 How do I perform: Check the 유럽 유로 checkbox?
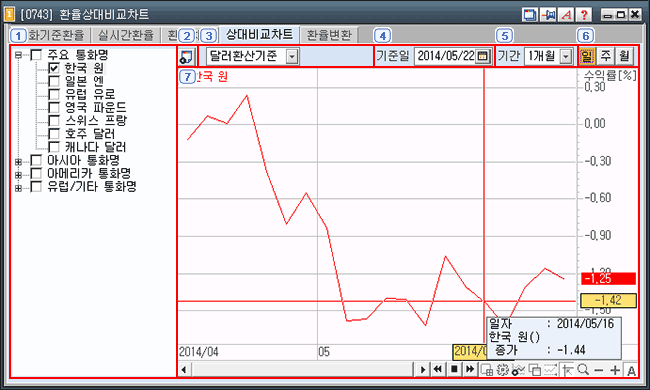pyautogui.click(x=54, y=94)
